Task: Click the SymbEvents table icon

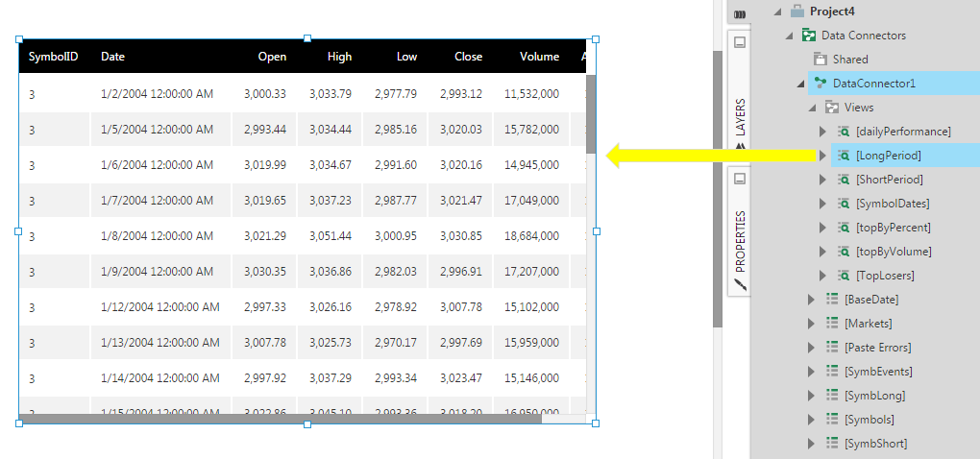Action: click(832, 372)
